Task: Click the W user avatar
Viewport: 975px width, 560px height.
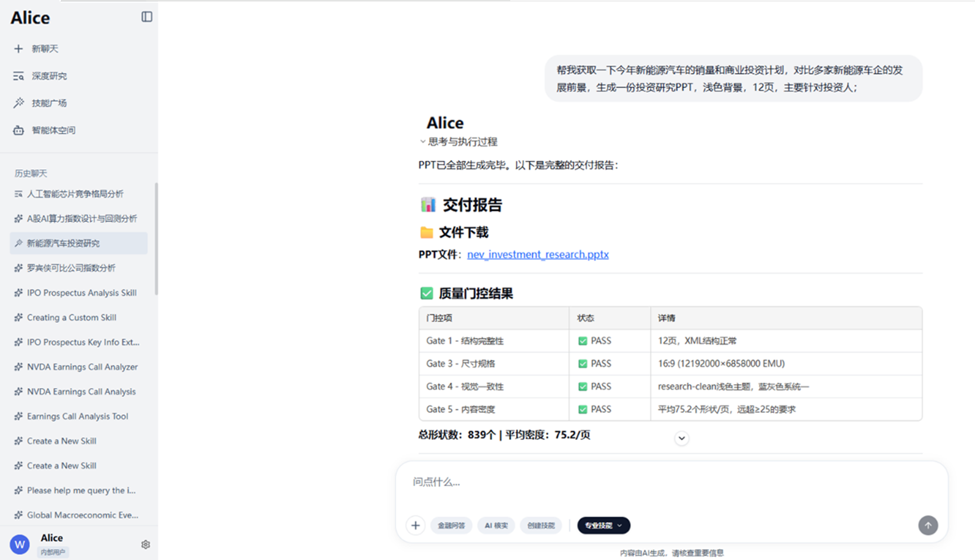Action: [x=20, y=544]
